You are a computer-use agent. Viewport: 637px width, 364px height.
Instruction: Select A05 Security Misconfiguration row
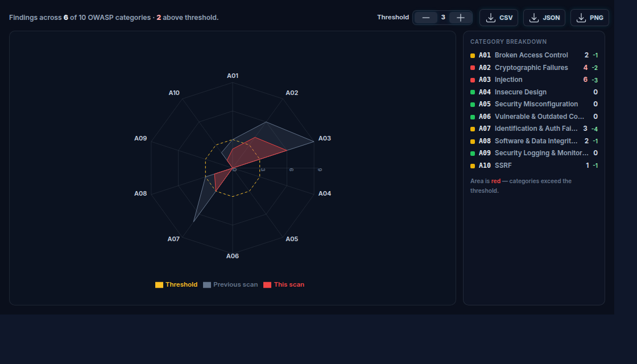534,105
